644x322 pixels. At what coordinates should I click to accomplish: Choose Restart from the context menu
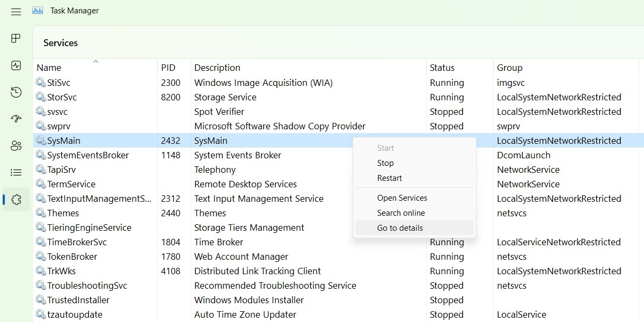pyautogui.click(x=391, y=178)
